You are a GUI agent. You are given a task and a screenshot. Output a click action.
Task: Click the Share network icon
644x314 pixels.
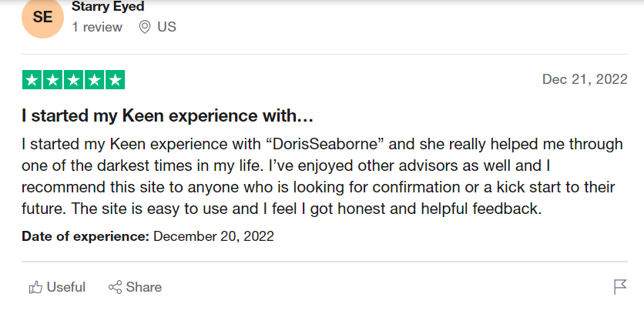[115, 287]
